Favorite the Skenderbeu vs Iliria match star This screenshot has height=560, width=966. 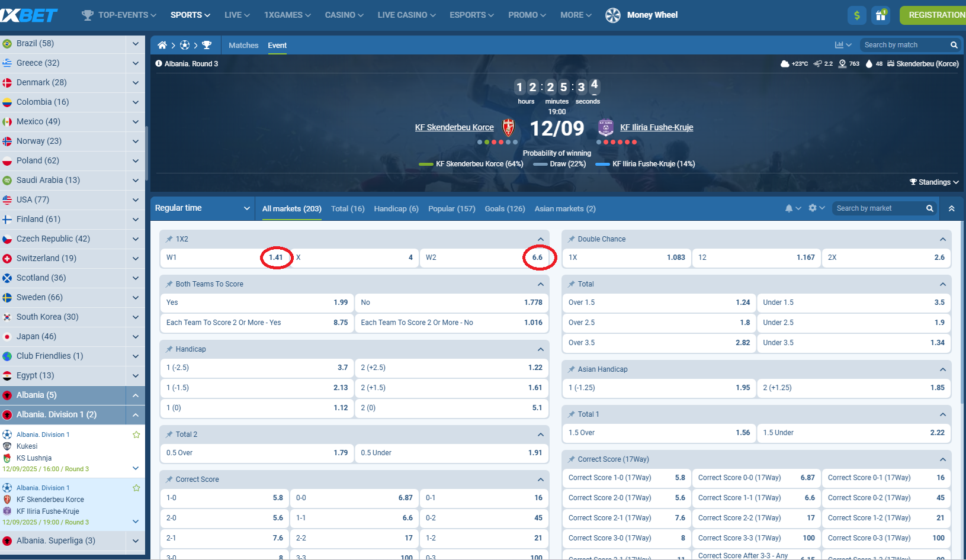click(136, 488)
